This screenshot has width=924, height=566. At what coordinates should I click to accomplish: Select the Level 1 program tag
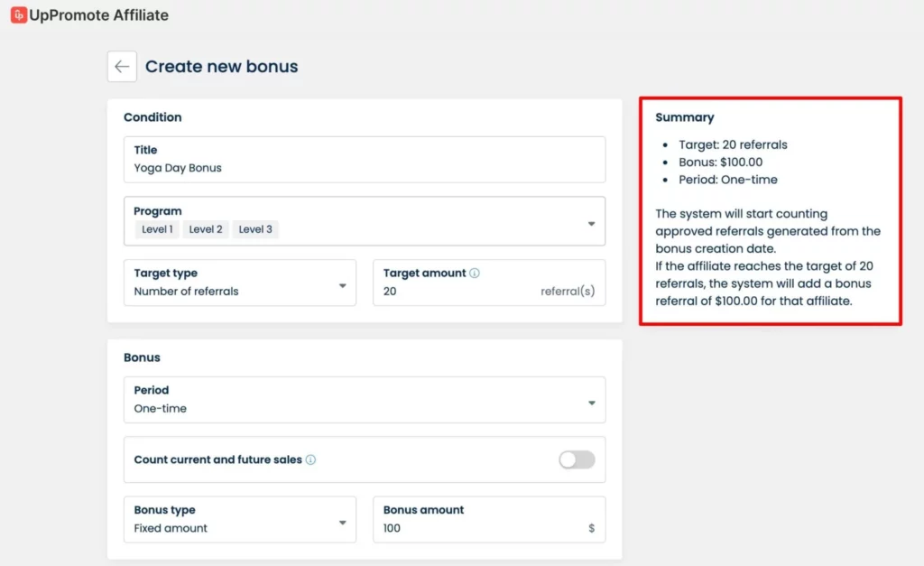point(157,229)
